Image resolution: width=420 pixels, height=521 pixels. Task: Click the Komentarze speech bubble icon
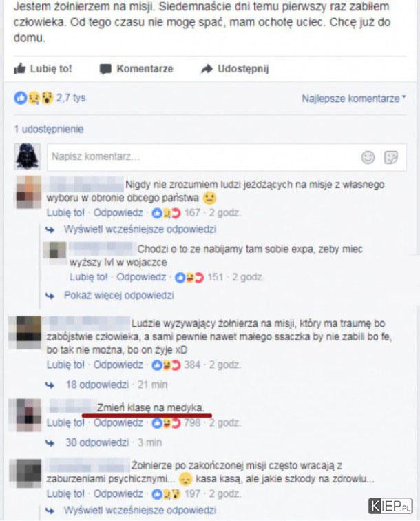(x=105, y=69)
